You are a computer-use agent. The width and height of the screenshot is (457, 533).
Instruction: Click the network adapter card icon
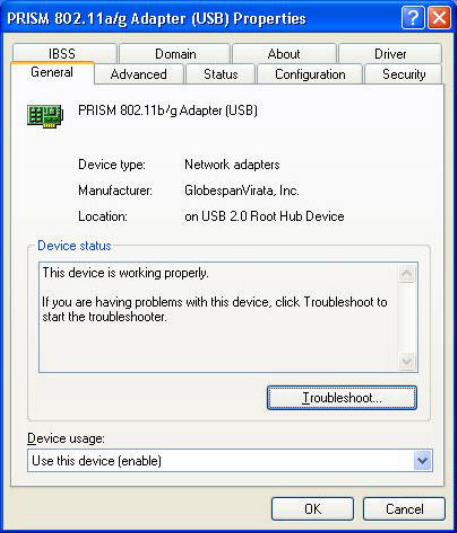click(x=45, y=116)
